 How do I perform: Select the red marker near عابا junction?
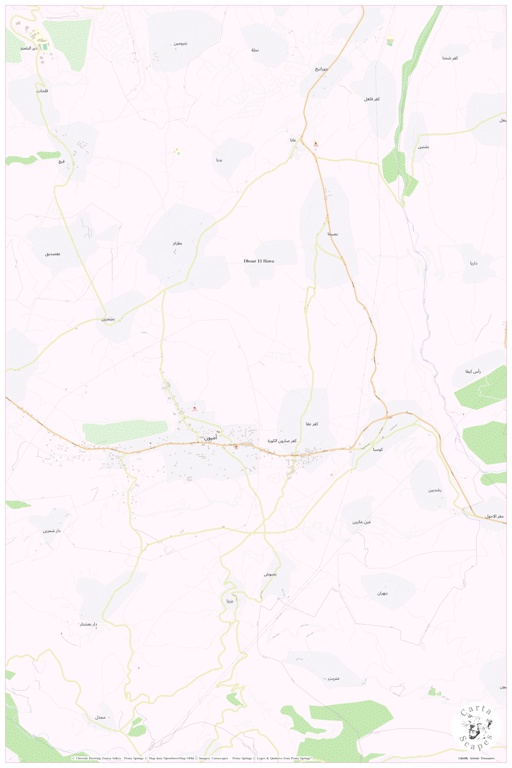point(316,144)
